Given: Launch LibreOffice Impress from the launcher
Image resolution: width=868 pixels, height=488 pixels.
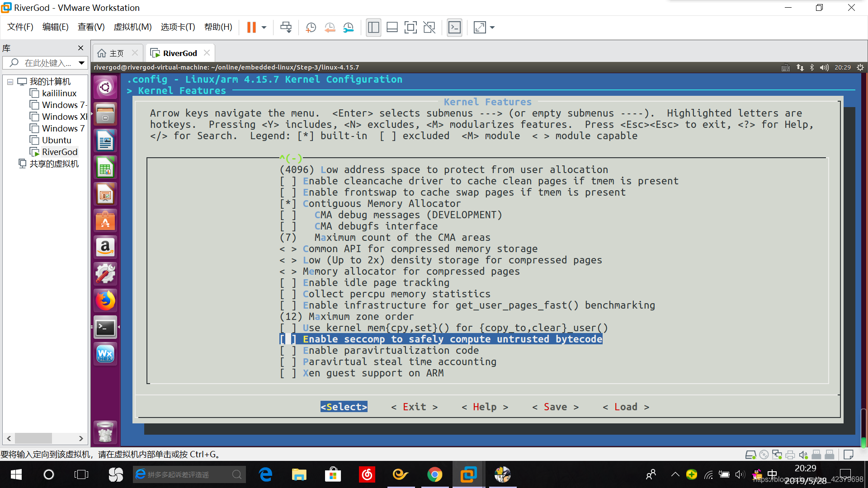Looking at the screenshot, I should click(105, 194).
